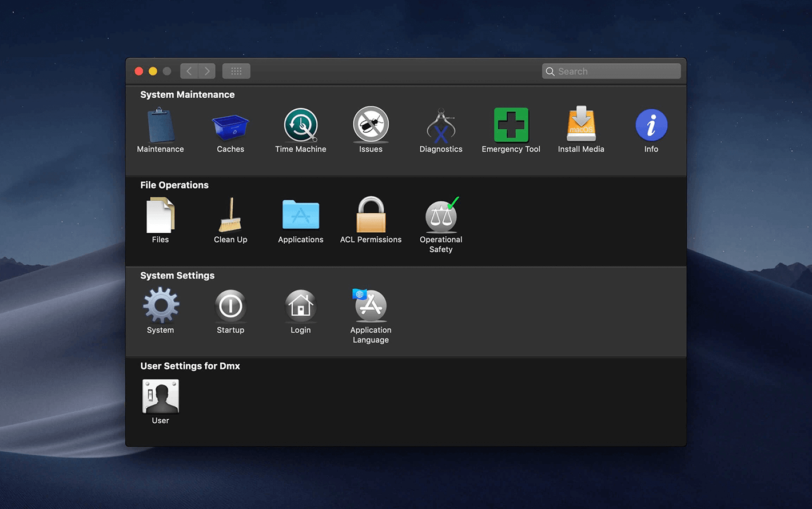Open the Maintenance clipboard icon
Screen dimensions: 812x509
tap(160, 125)
